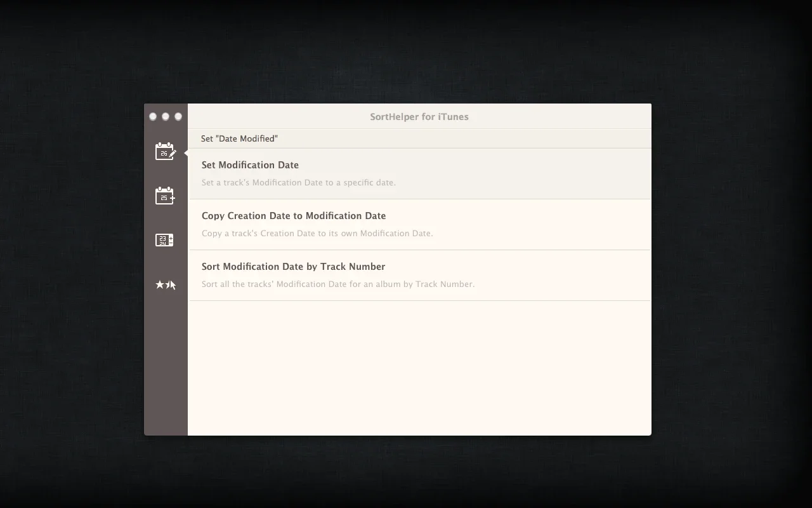The width and height of the screenshot is (812, 508).
Task: Open the Date Added calendar-plus sidebar icon
Action: tap(166, 196)
